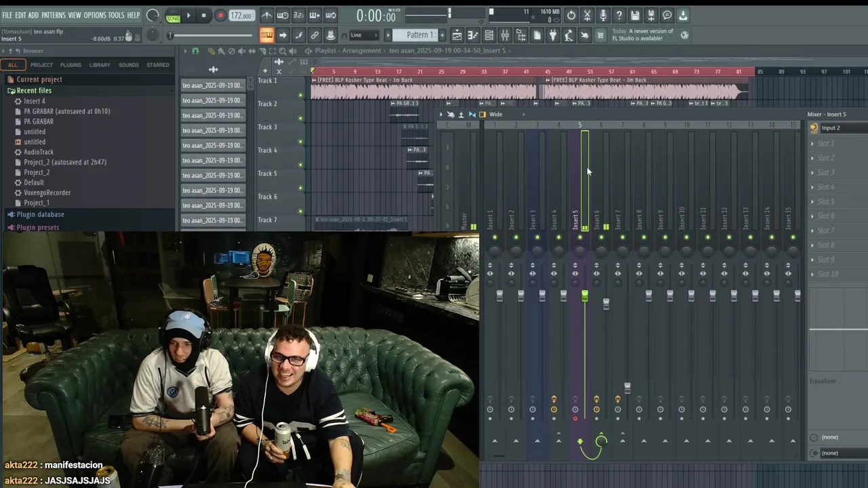This screenshot has width=868, height=488.
Task: Click the plugin plug icon in toolbar
Action: pyautogui.click(x=553, y=35)
